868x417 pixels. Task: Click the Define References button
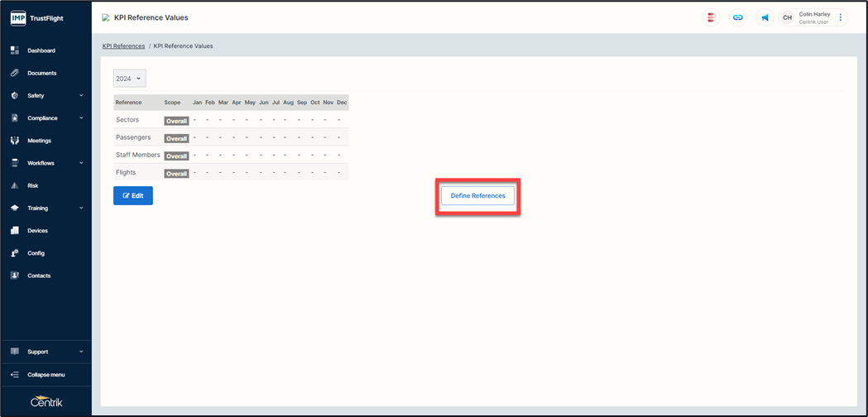coord(477,195)
